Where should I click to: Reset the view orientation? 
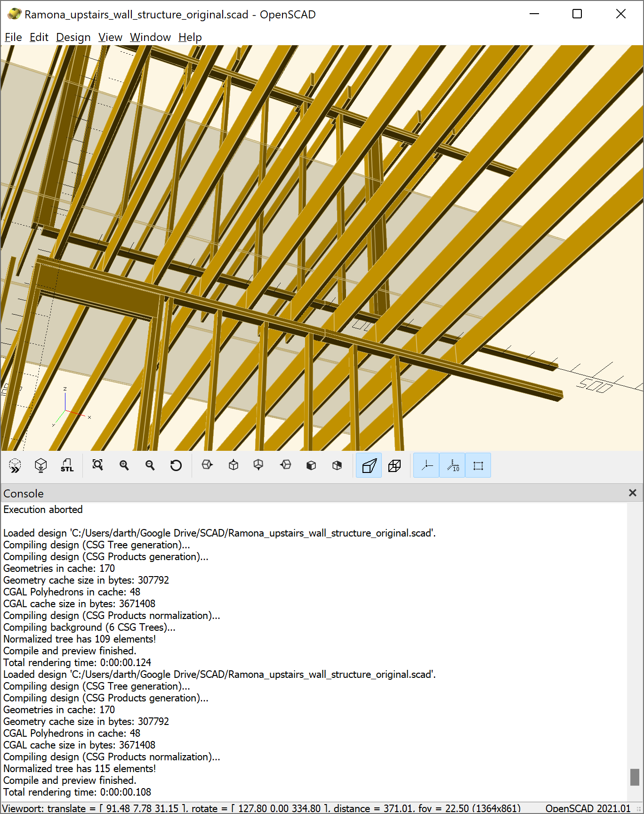176,465
